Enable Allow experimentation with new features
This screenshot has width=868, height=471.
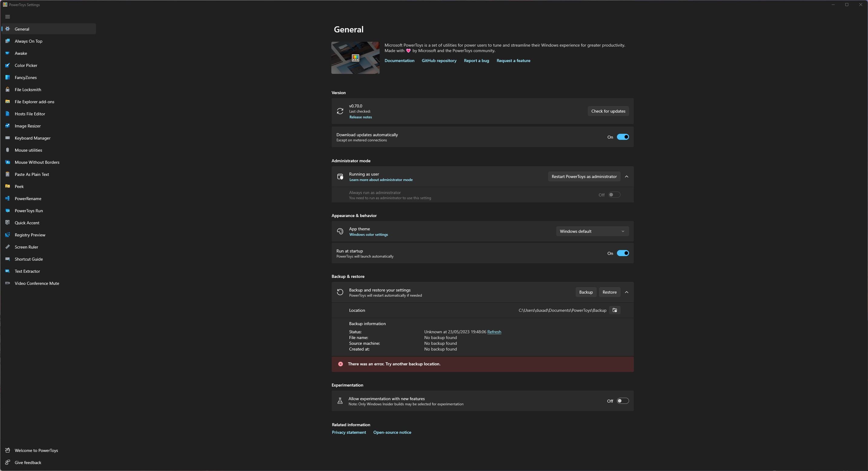tap(622, 401)
